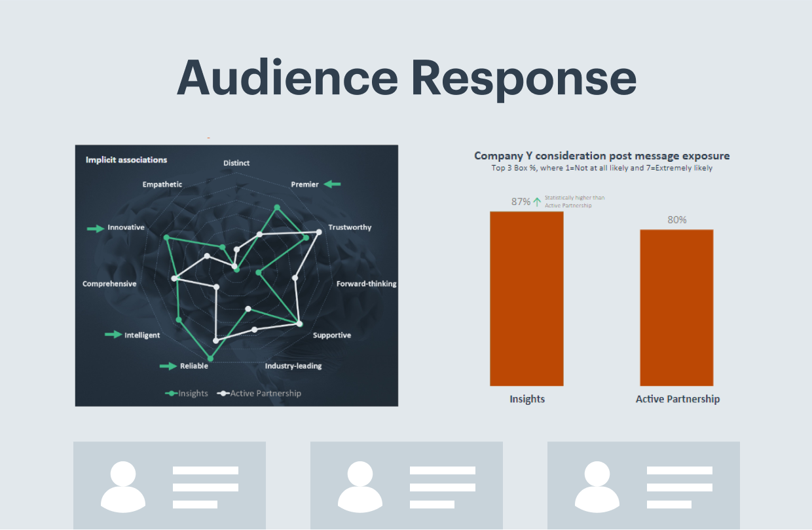The width and height of the screenshot is (812, 530).
Task: Click the Insights legend entry in radar chart
Action: pos(187,394)
